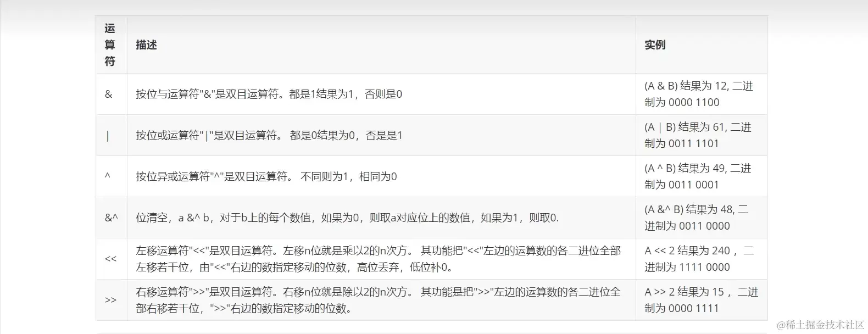Select the &^ operator cell
This screenshot has height=334, width=868.
pos(112,218)
